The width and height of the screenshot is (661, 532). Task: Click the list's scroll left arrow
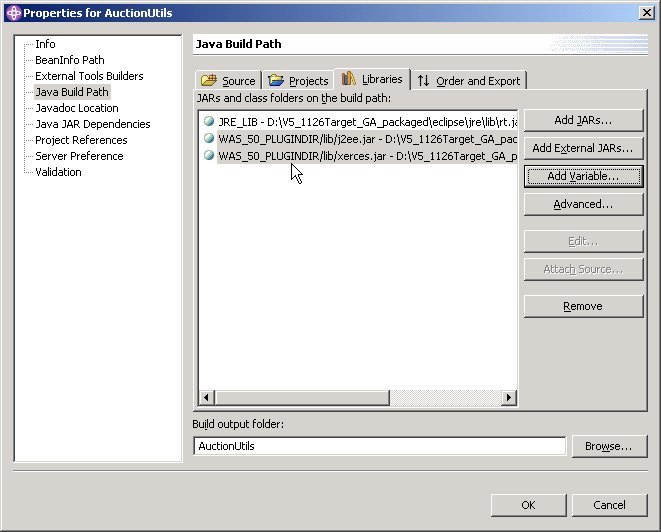pos(207,397)
